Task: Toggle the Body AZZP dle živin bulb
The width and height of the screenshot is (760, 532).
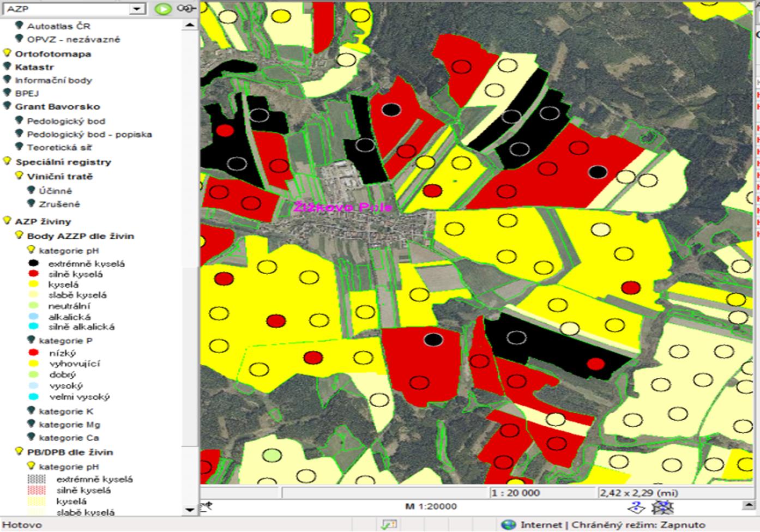Action: coord(19,235)
